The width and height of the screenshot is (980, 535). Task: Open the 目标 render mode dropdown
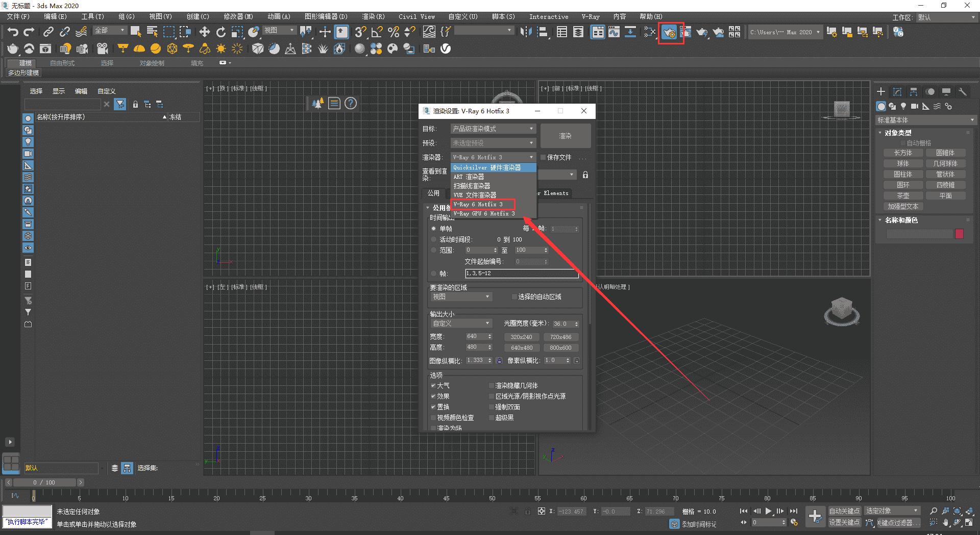click(x=493, y=129)
